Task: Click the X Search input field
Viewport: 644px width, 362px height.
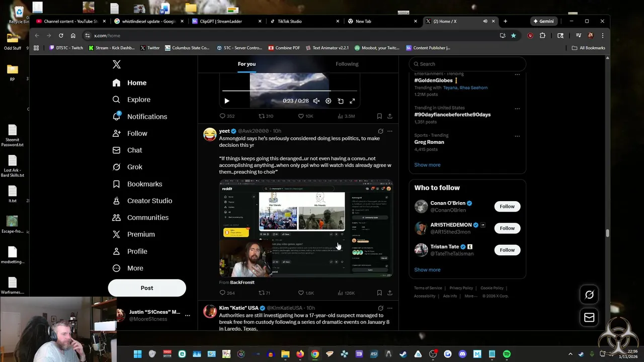Action: (x=467, y=64)
